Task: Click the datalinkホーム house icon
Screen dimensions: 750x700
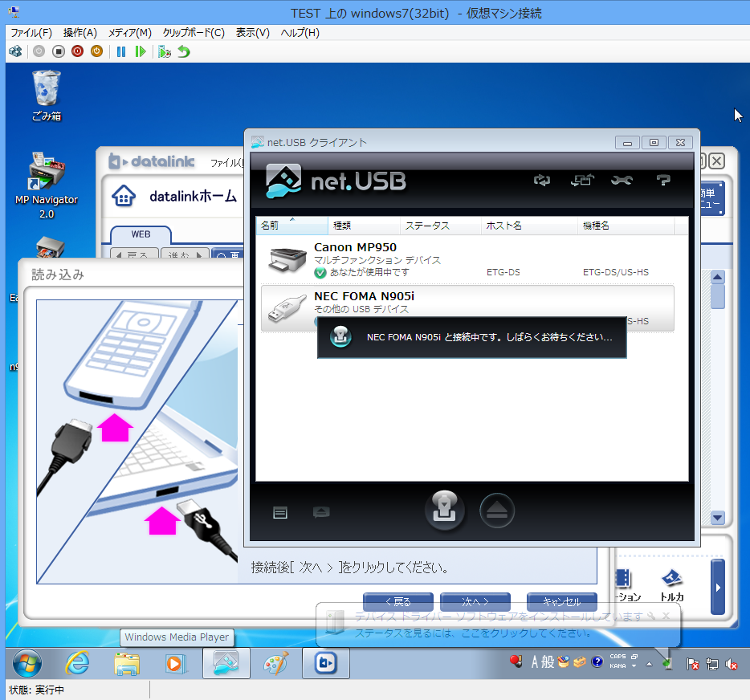Action: (x=124, y=196)
